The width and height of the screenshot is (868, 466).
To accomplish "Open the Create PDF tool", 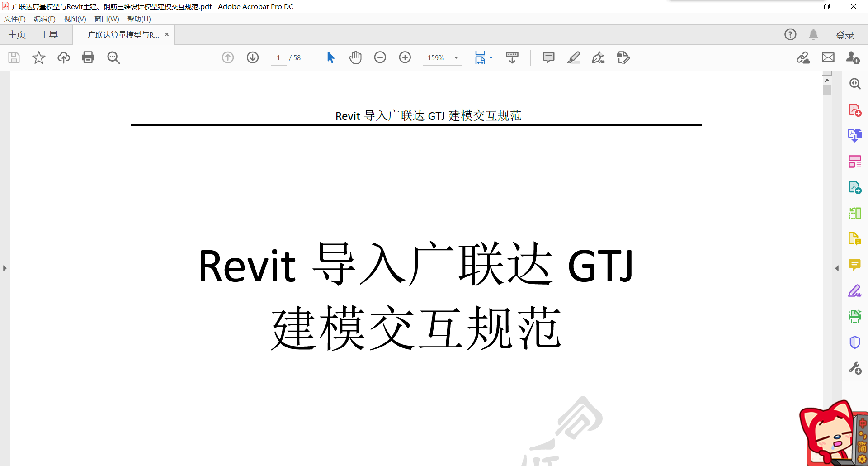I will pos(855,110).
